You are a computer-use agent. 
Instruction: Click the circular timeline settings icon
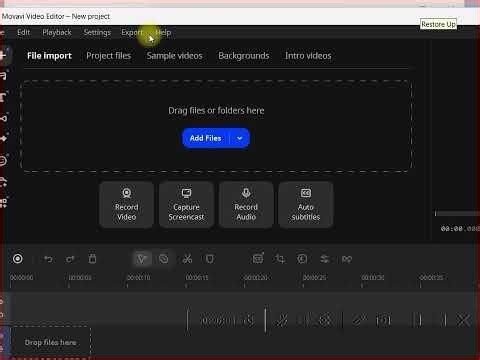click(18, 259)
